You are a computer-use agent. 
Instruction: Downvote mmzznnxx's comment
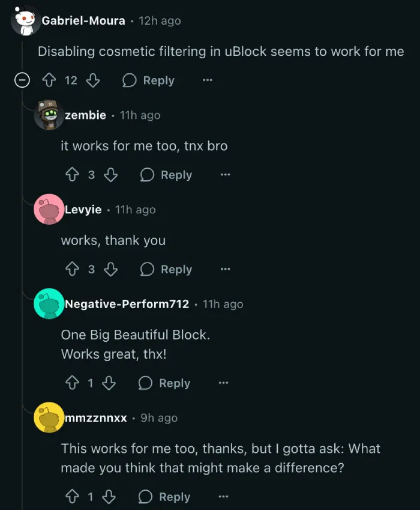[x=109, y=497]
